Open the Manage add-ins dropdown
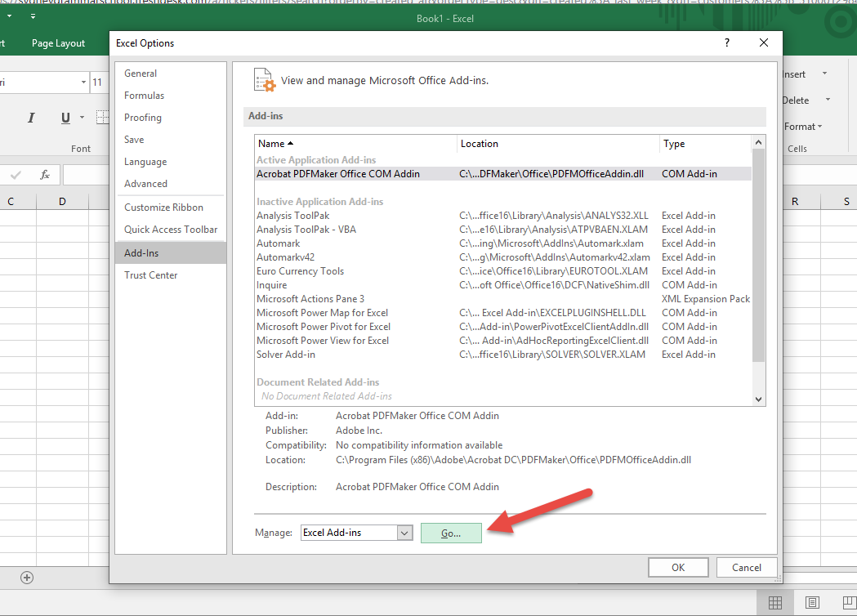 click(404, 533)
